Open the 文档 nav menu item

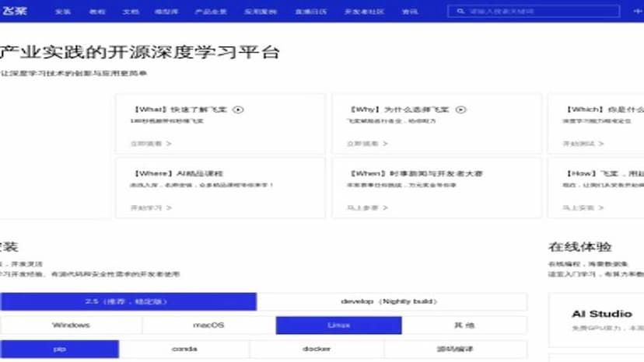tap(131, 12)
